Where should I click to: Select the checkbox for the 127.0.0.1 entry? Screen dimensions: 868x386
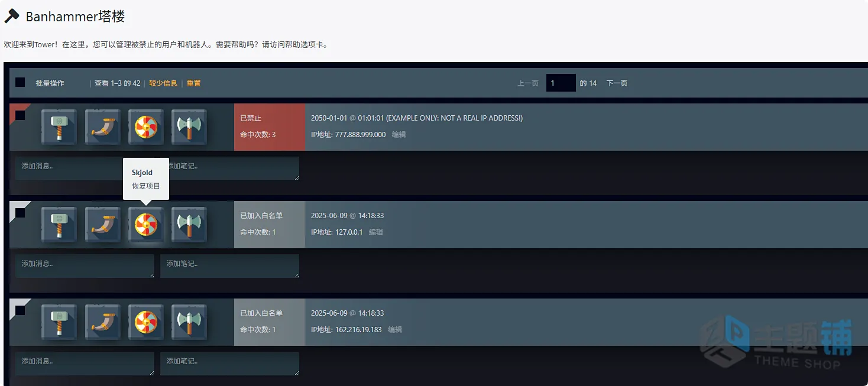pyautogui.click(x=20, y=213)
